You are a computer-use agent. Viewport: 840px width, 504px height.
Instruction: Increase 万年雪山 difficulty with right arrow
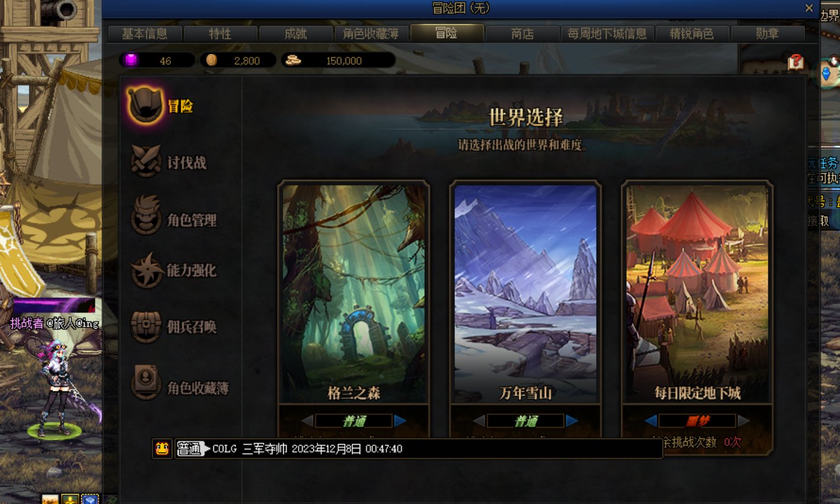coord(572,420)
